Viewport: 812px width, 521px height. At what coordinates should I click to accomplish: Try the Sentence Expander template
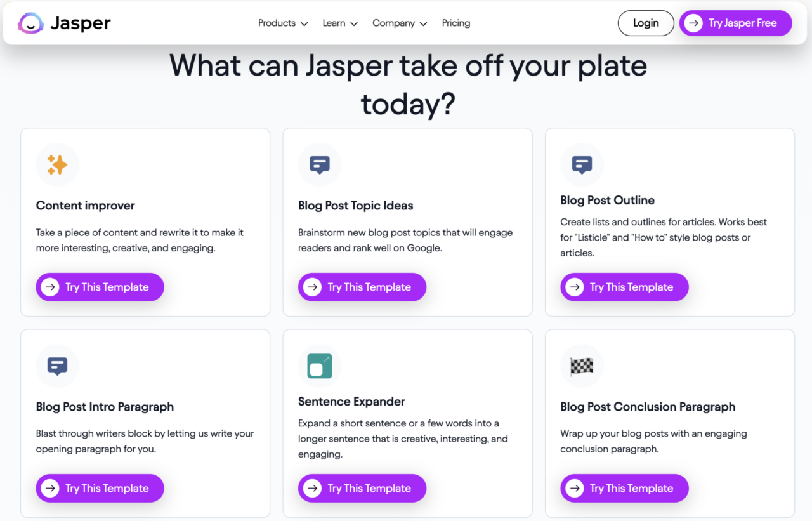tap(362, 488)
